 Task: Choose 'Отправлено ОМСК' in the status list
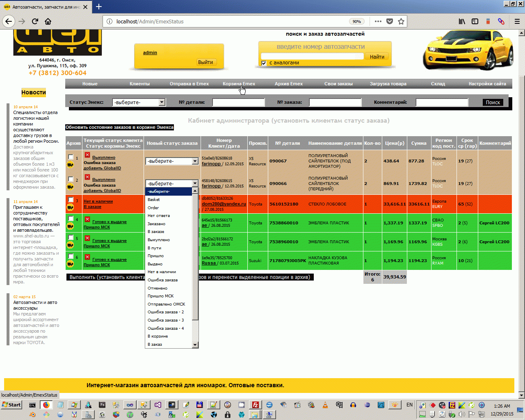point(169,304)
